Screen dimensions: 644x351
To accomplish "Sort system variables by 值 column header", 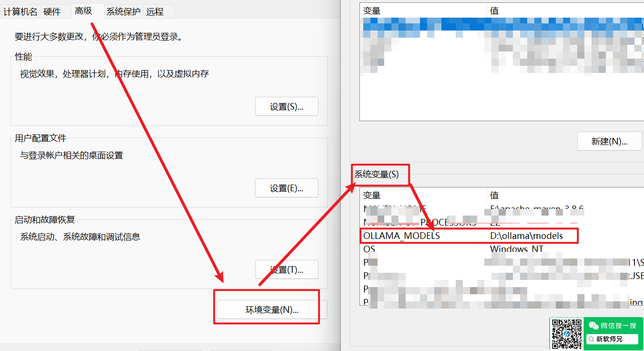I will pos(494,196).
